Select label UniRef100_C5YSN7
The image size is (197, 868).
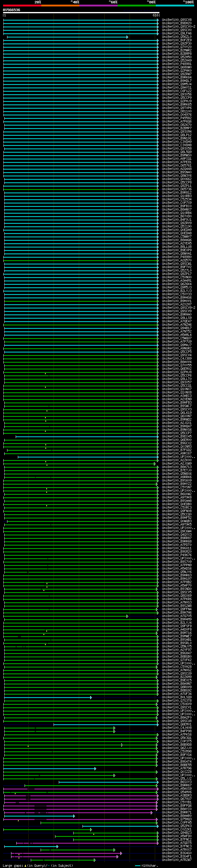pos(177,487)
